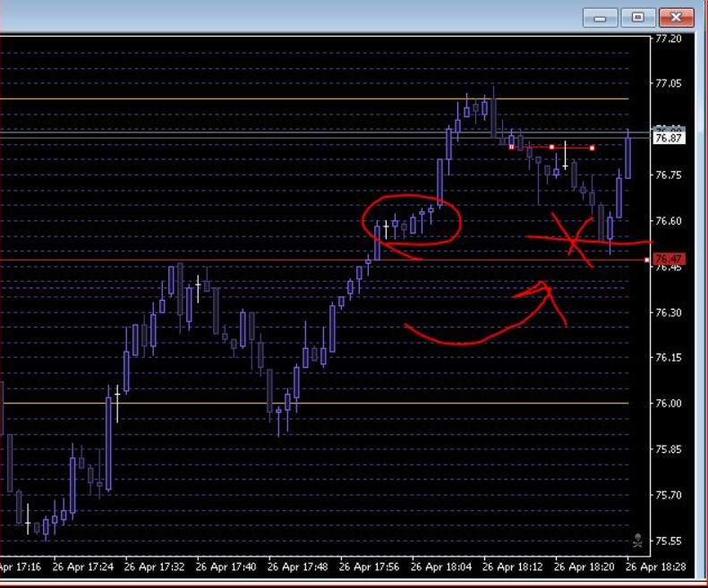Screen dimensions: 708x588
Task: Click the 26 Apr 18:12 time label
Action: click(x=513, y=567)
